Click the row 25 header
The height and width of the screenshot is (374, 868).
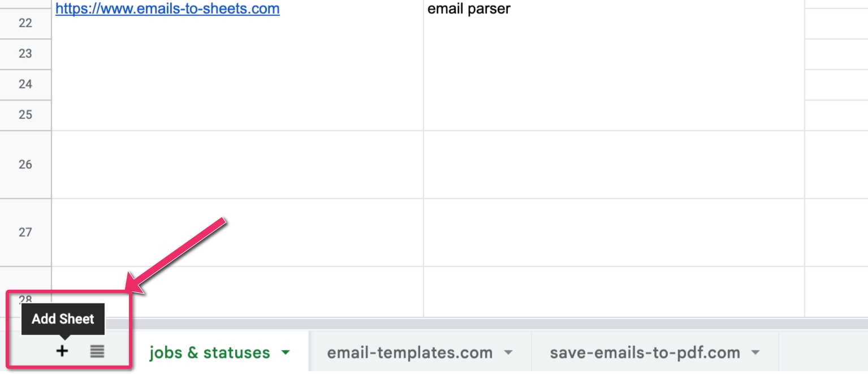pos(25,115)
